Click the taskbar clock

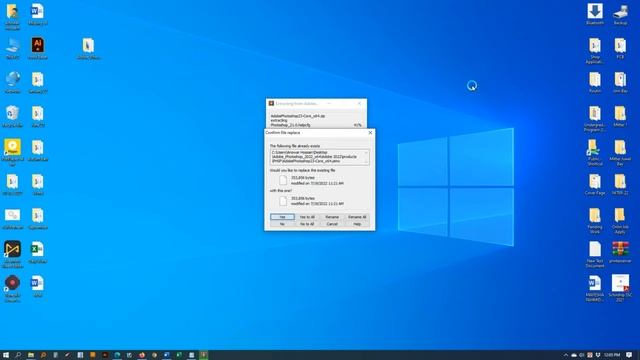click(x=612, y=355)
